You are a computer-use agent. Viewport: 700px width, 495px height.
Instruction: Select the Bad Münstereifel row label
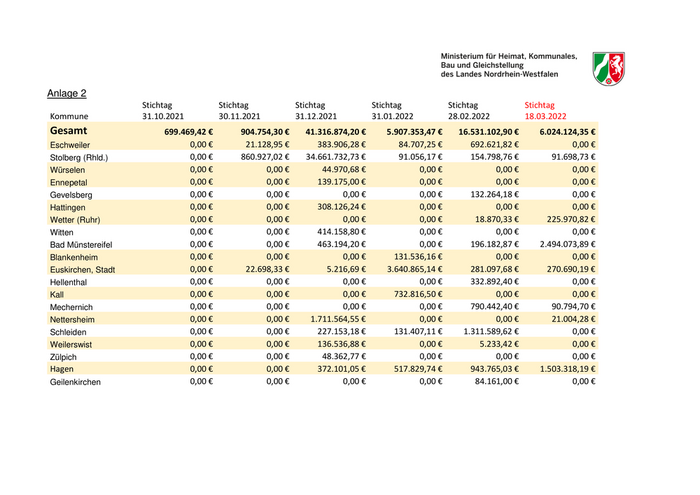pyautogui.click(x=81, y=244)
